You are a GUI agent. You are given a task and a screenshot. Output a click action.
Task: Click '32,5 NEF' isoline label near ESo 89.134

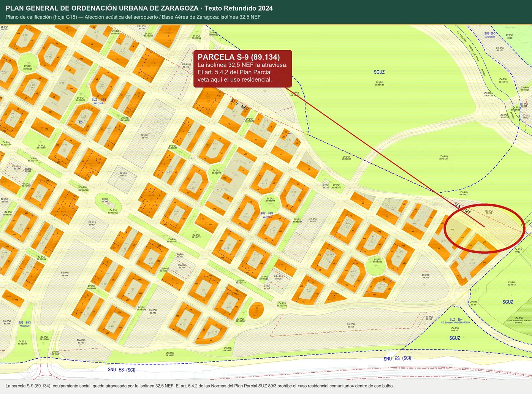462,209
